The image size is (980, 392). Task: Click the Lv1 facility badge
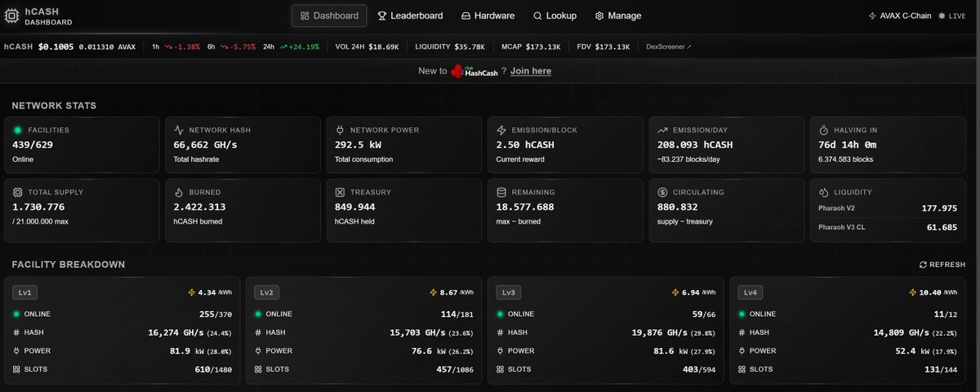pos(25,292)
